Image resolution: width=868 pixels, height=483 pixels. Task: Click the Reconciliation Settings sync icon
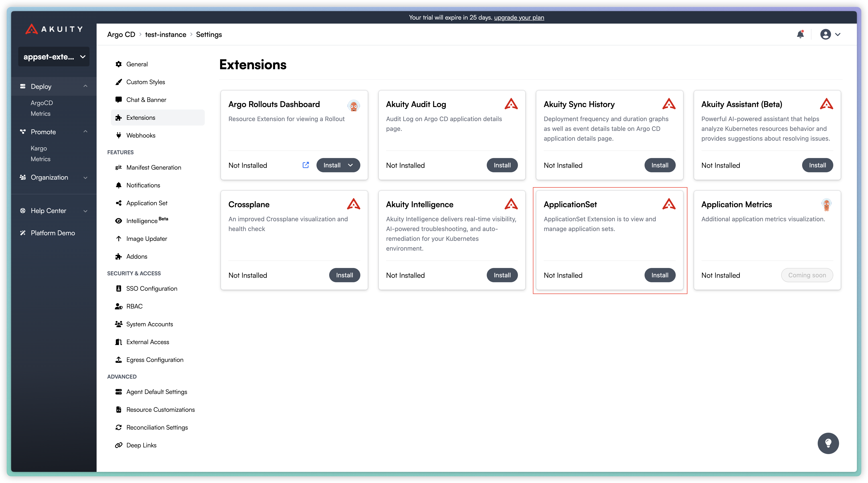(119, 428)
